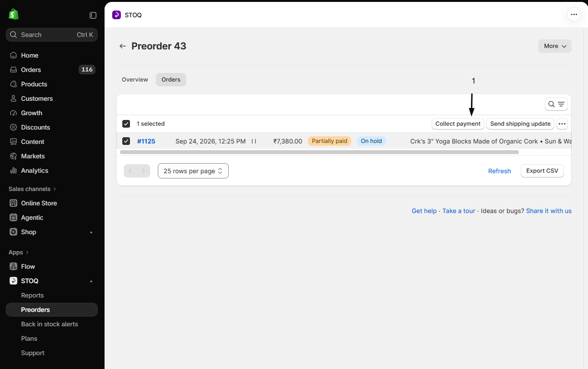Click the Orders inbox icon

click(13, 70)
